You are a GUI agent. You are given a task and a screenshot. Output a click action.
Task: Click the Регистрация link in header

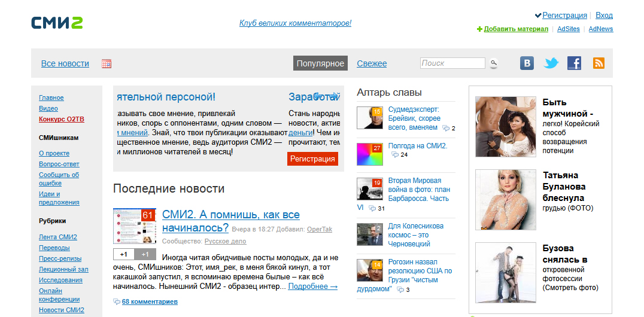pyautogui.click(x=565, y=15)
